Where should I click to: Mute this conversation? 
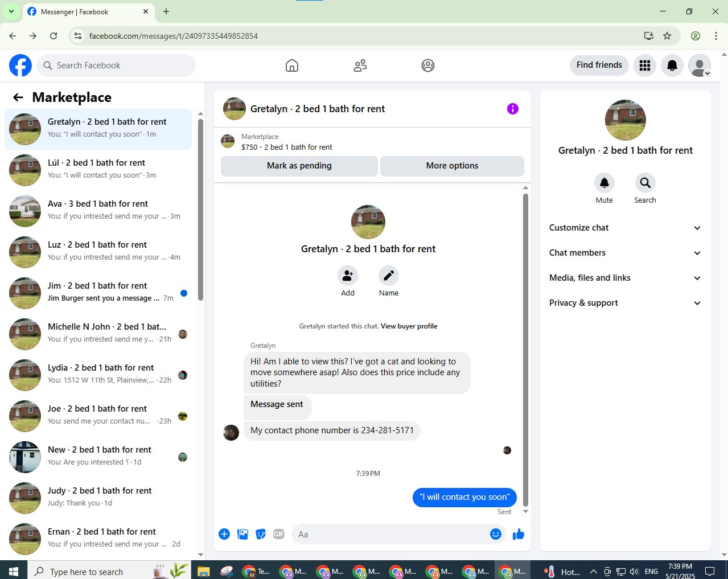604,183
